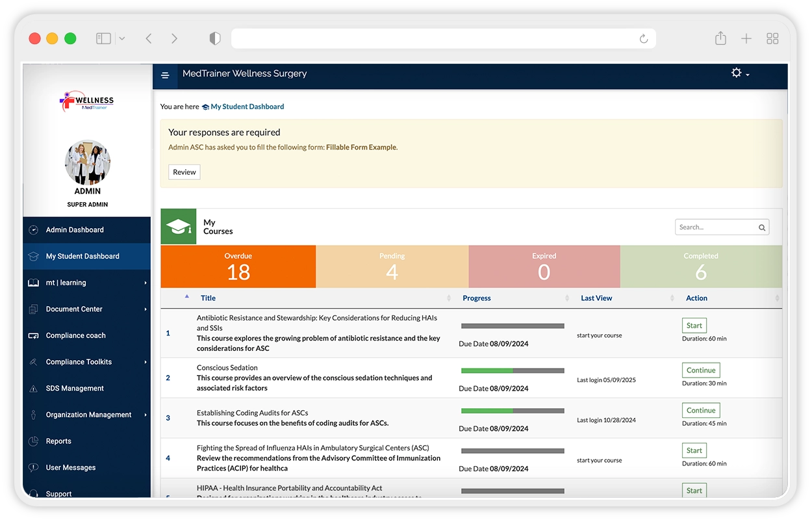
Task: Click the Compliance coach icon
Action: point(33,336)
